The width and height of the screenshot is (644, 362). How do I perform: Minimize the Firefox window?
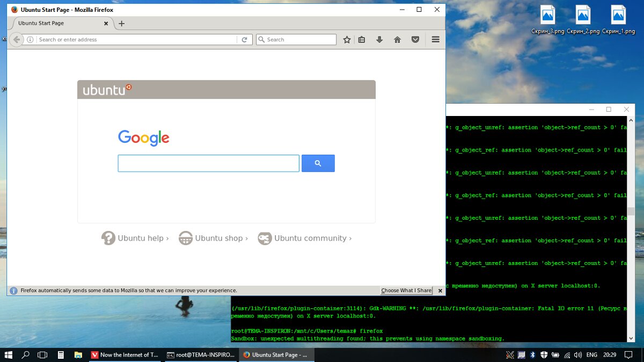coord(402,10)
